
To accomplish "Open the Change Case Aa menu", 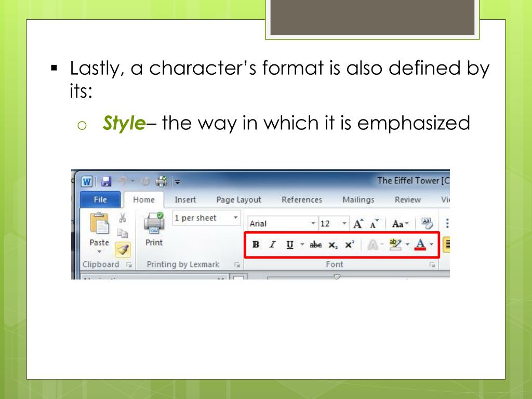I will (400, 223).
